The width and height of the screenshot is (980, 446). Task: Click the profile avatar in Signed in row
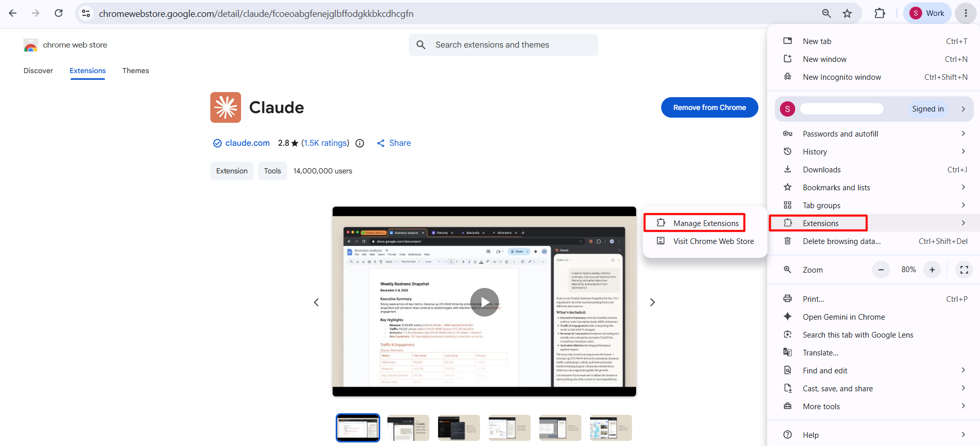click(x=788, y=108)
